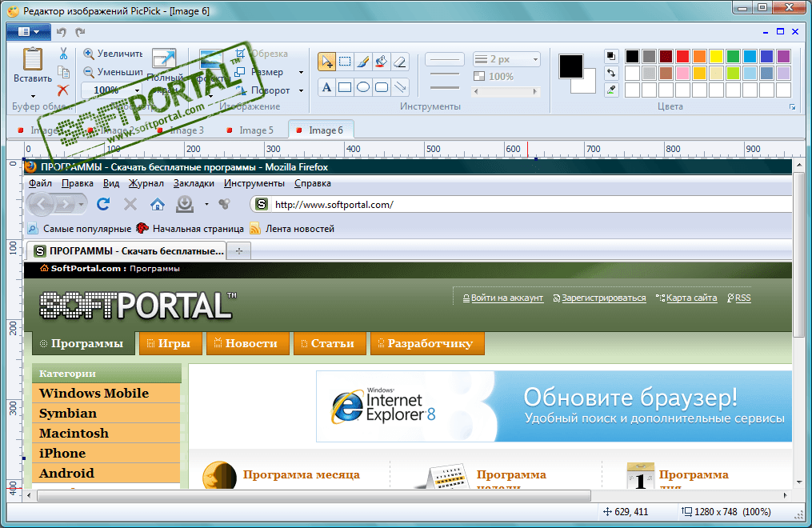The height and width of the screenshot is (528, 812).
Task: Pick the yellow color swatch
Action: click(x=716, y=56)
